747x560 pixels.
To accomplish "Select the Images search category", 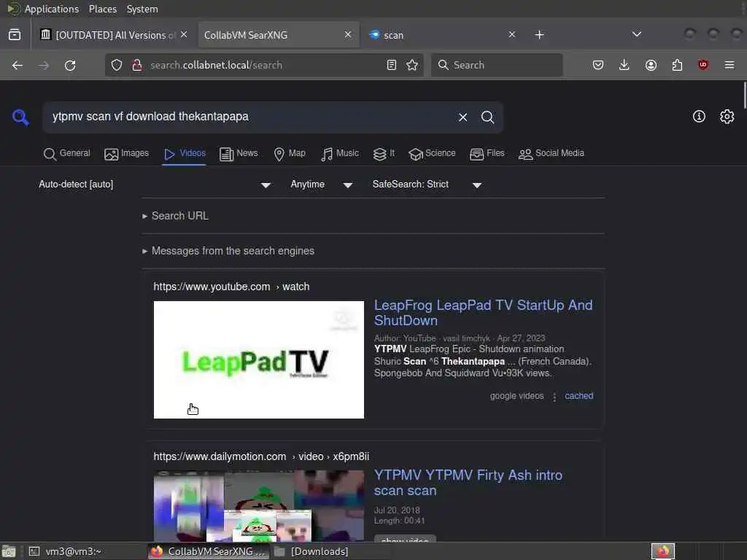I will pos(127,153).
